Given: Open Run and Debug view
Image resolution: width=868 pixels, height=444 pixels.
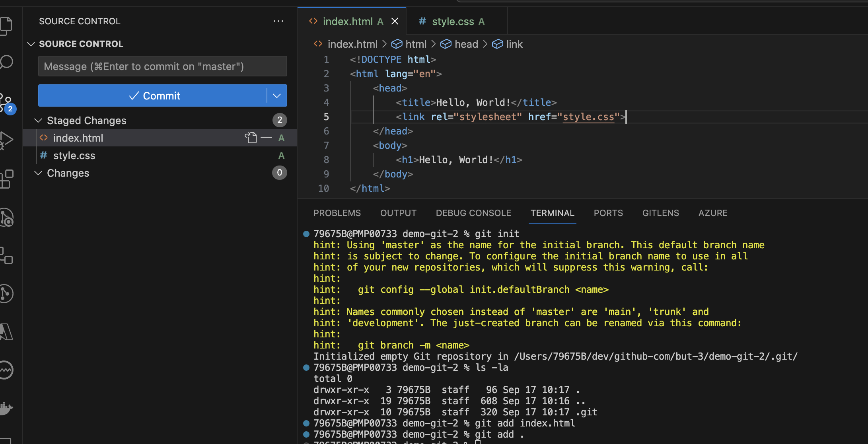Looking at the screenshot, I should 6,140.
